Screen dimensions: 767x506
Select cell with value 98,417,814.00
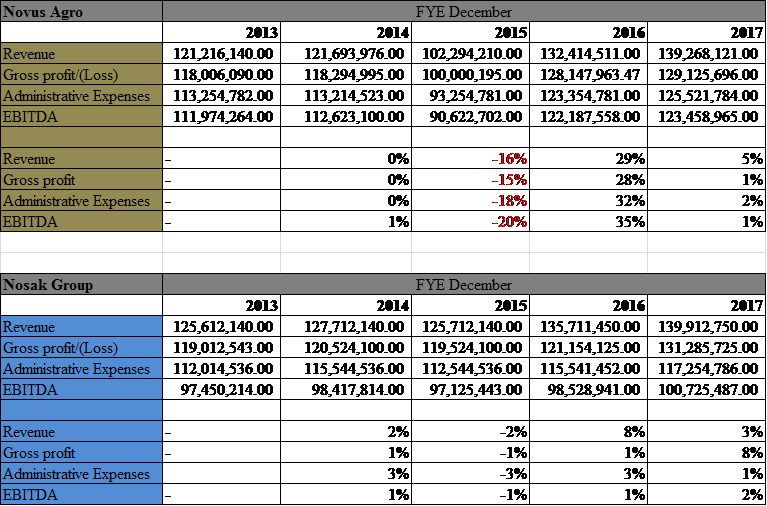point(346,390)
